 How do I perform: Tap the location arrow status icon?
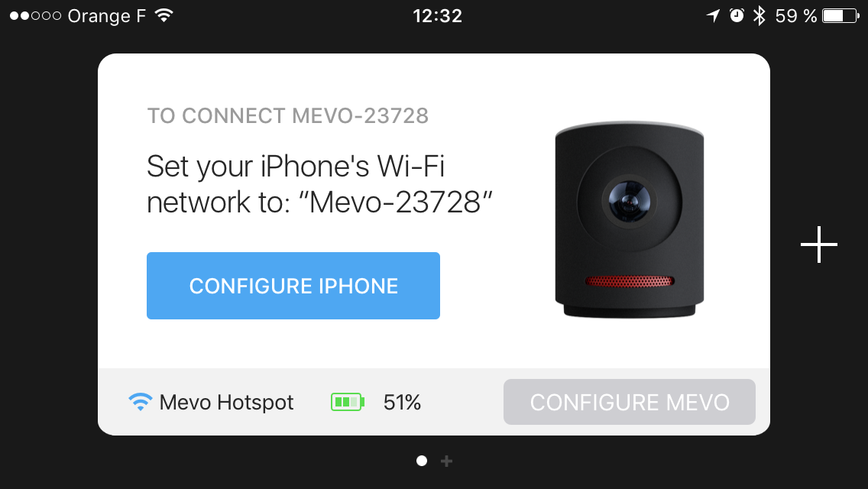point(714,15)
